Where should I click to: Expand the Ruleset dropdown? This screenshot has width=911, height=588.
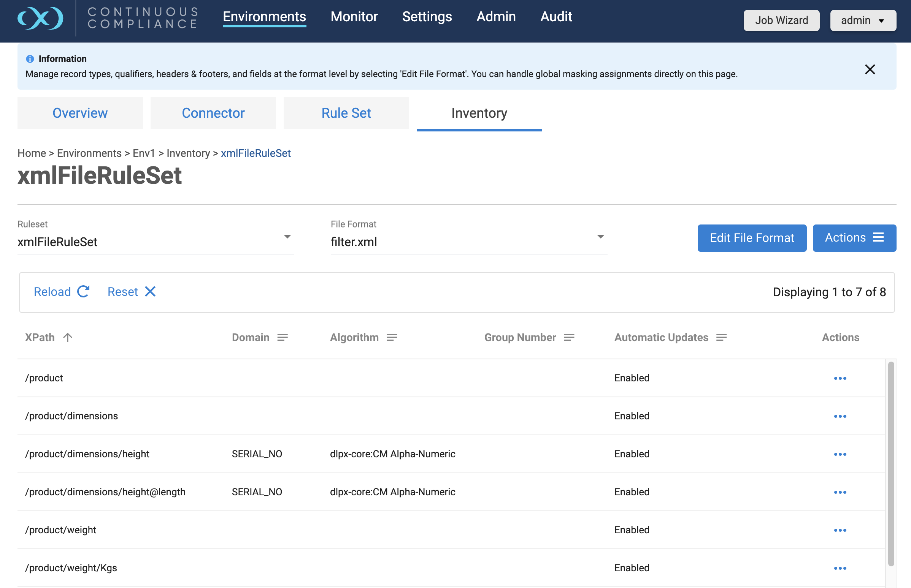[287, 237]
